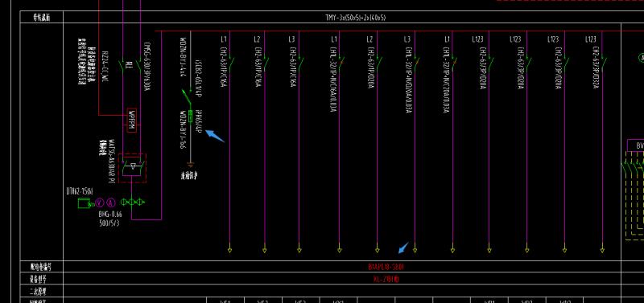
Task: Click the BMG-0.66 500/5/3 text label
Action: (x=110, y=219)
